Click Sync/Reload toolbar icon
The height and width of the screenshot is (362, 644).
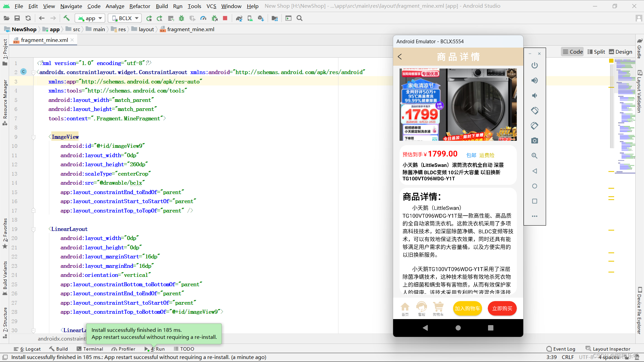coord(28,18)
